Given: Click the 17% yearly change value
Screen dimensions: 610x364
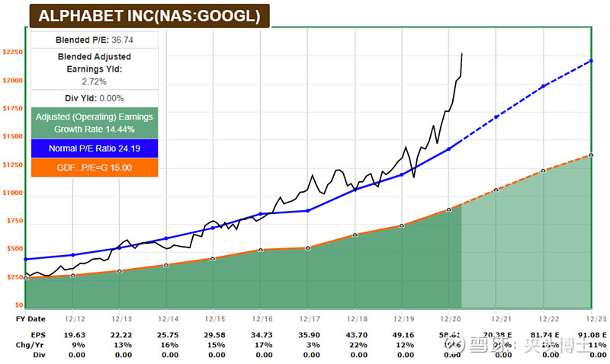Looking at the screenshot, I should click(x=264, y=345).
